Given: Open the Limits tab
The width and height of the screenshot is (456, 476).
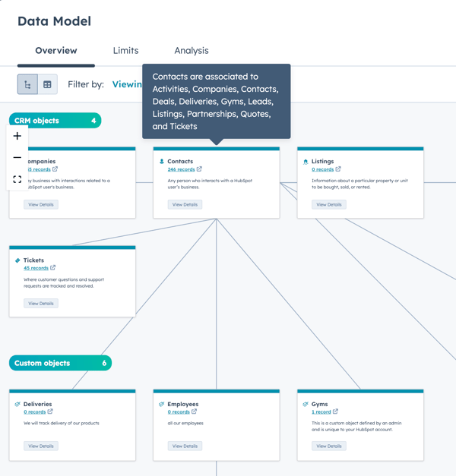Looking at the screenshot, I should click(125, 50).
